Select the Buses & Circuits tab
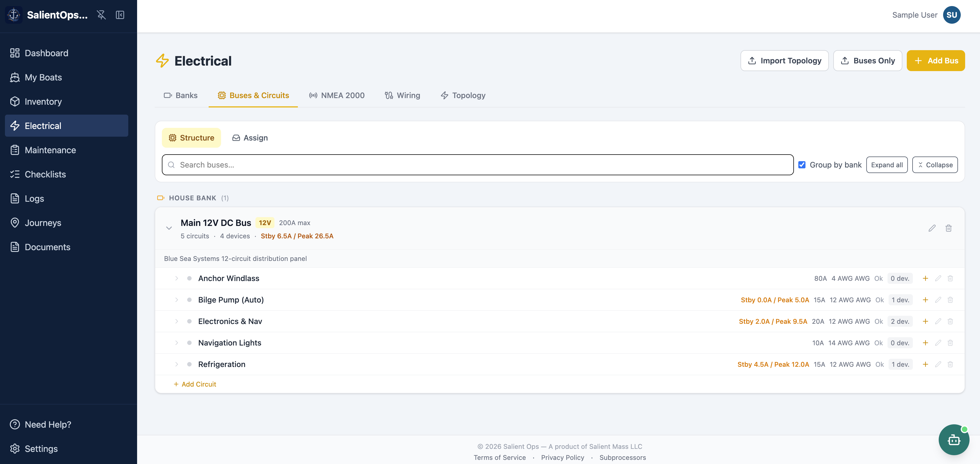The width and height of the screenshot is (980, 464). coord(253,96)
